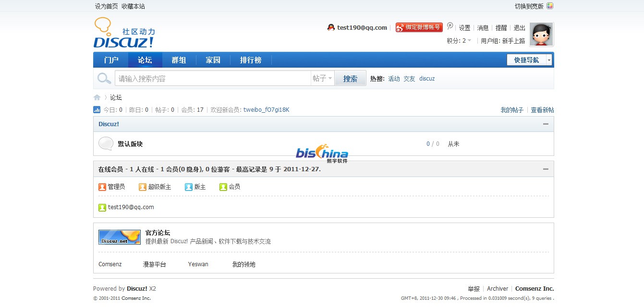Click the search input field
This screenshot has height=307, width=644.
click(x=213, y=78)
